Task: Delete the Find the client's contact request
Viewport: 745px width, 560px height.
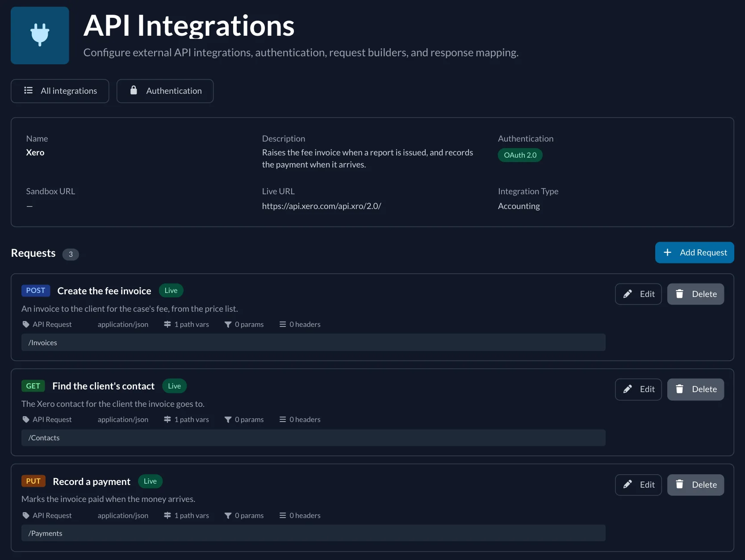Action: 695,389
